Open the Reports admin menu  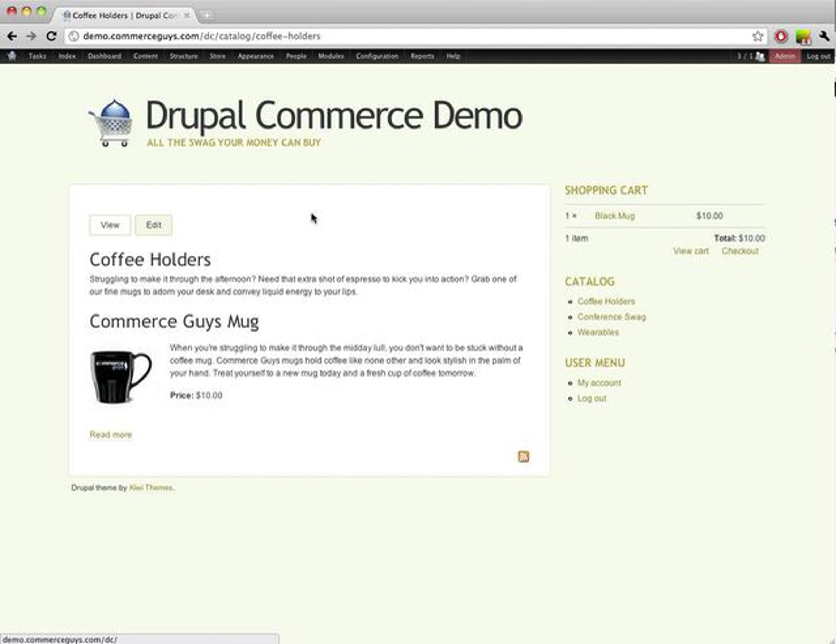tap(422, 56)
